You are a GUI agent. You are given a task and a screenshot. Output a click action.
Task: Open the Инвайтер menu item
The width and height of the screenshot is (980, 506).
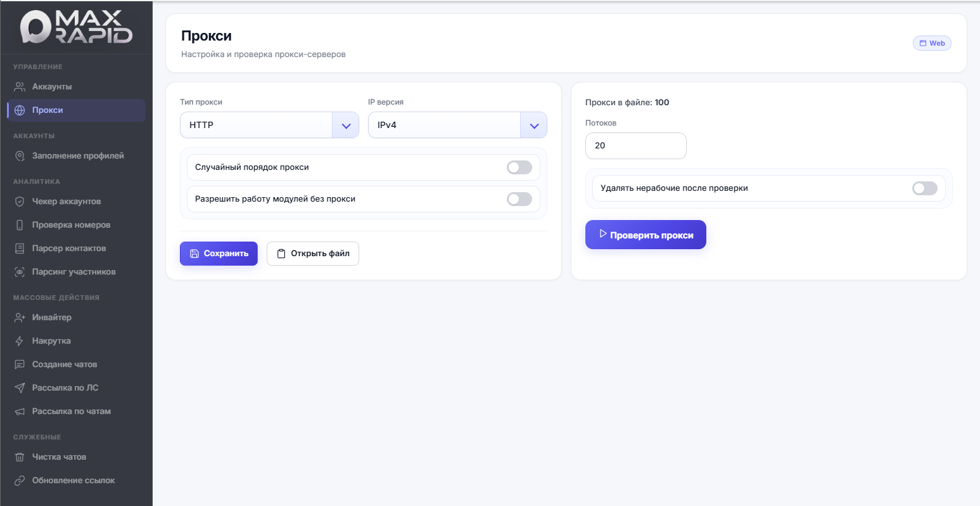pyautogui.click(x=52, y=318)
